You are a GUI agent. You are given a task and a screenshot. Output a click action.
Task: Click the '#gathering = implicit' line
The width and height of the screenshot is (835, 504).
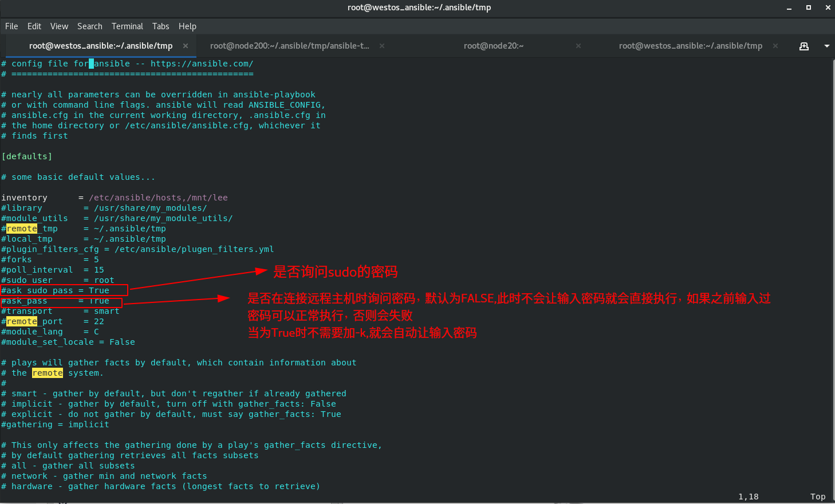[x=55, y=424]
